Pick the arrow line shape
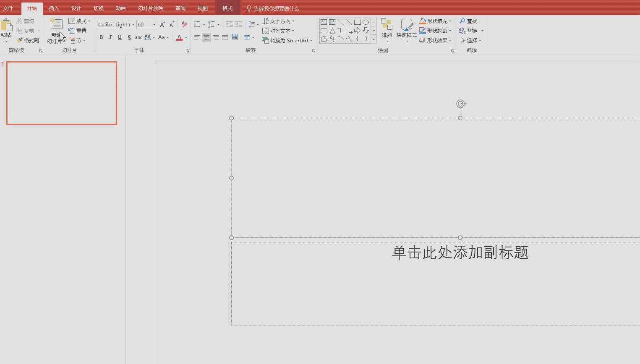 (349, 22)
